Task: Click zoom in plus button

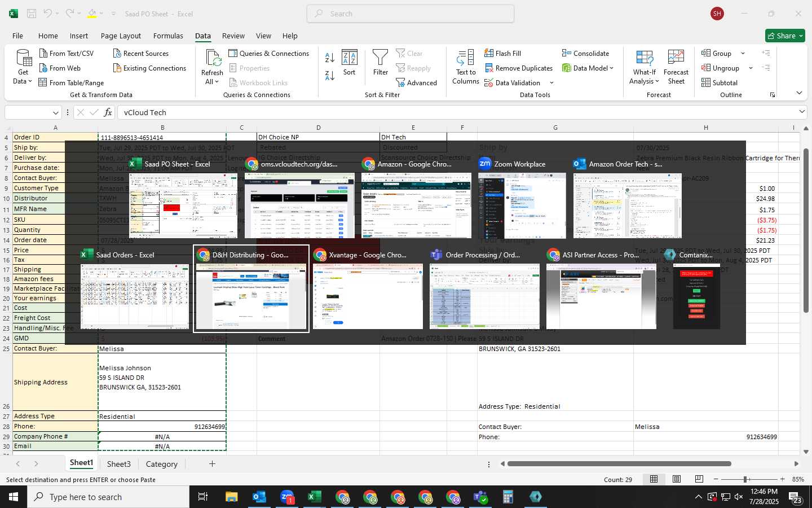Action: coord(782,479)
